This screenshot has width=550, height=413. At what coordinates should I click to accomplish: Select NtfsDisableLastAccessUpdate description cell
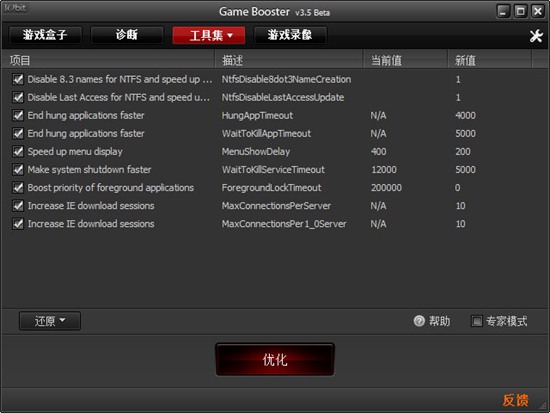(x=283, y=97)
